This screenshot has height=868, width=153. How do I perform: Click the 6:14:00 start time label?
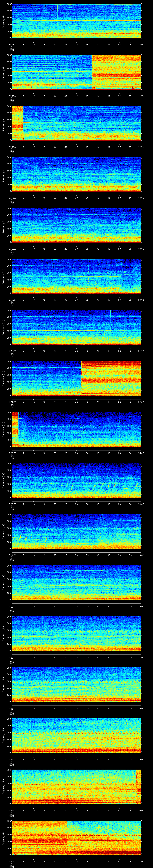12,44
